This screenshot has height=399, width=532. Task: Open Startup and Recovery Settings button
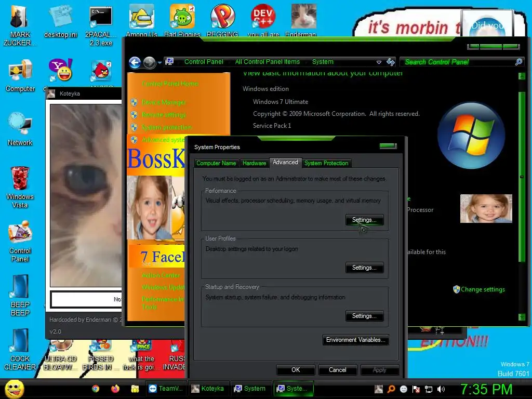[x=364, y=316]
